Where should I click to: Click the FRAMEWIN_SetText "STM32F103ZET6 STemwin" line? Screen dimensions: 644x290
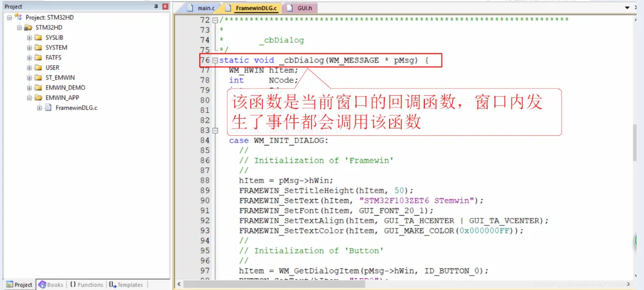point(361,201)
